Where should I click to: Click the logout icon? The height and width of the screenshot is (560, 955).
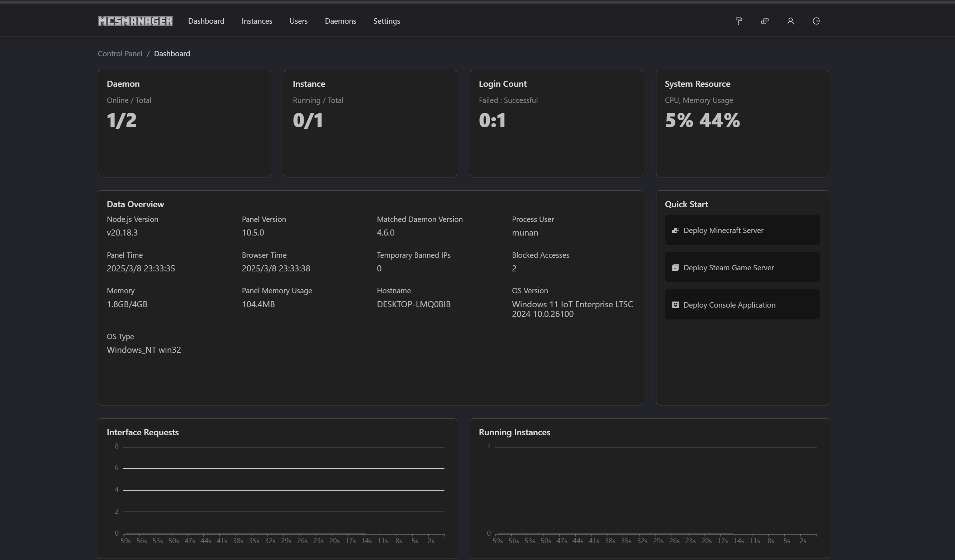click(816, 21)
